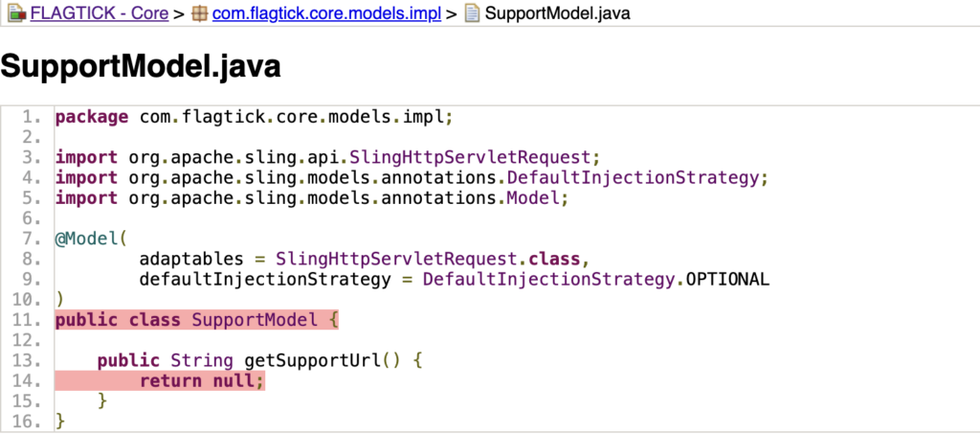
Task: Click line number 1 in the gutter
Action: [33, 117]
